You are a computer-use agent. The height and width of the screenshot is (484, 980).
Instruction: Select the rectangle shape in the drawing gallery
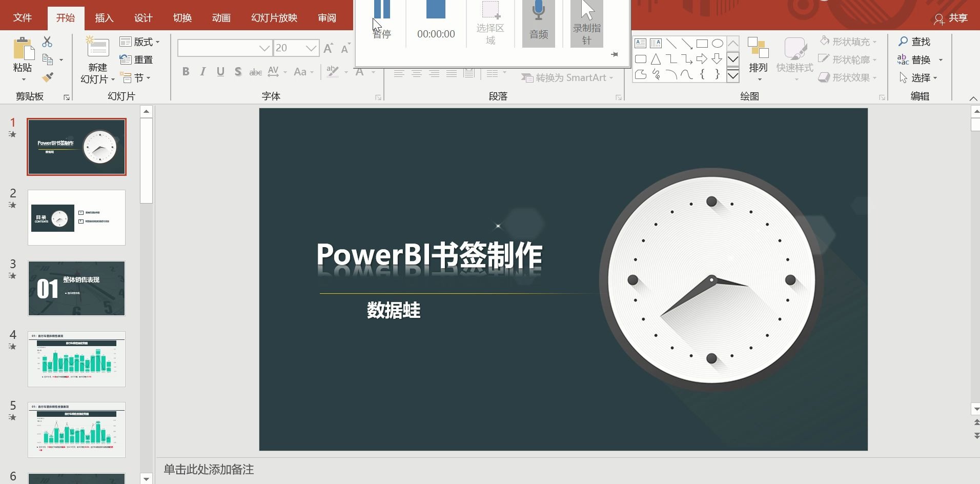point(702,43)
